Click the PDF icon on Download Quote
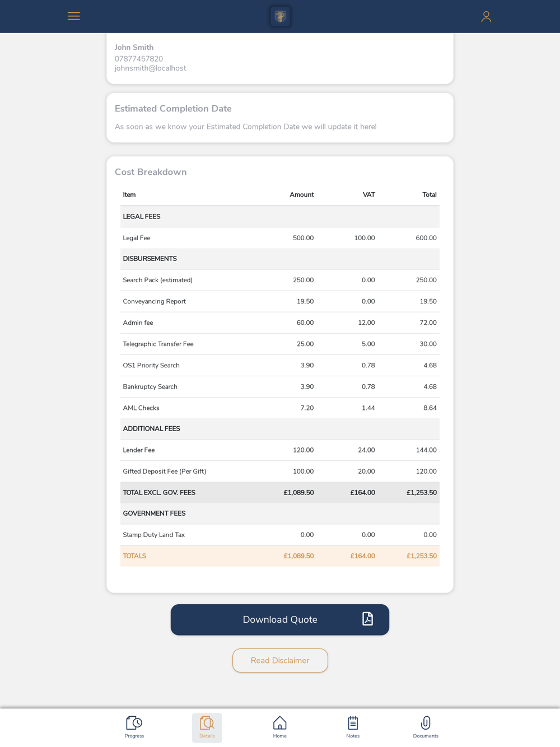The width and height of the screenshot is (560, 747). (367, 619)
